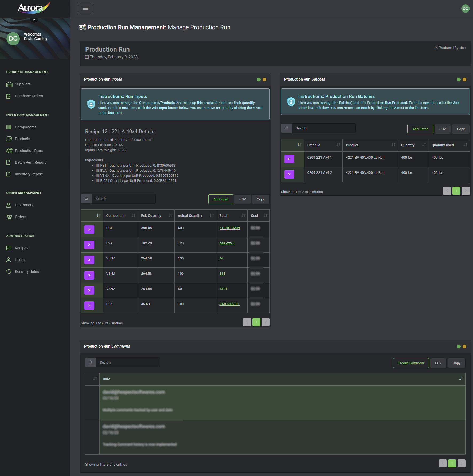Image resolution: width=473 pixels, height=476 pixels.
Task: Click the Add Input button
Action: coord(221,199)
